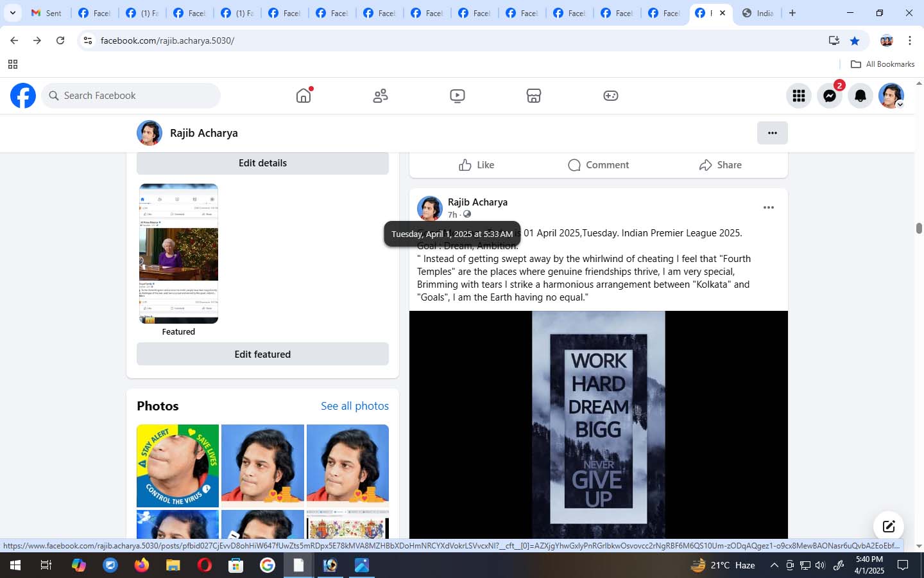The image size is (924, 578).
Task: Click the Edit featured button
Action: coord(262,355)
